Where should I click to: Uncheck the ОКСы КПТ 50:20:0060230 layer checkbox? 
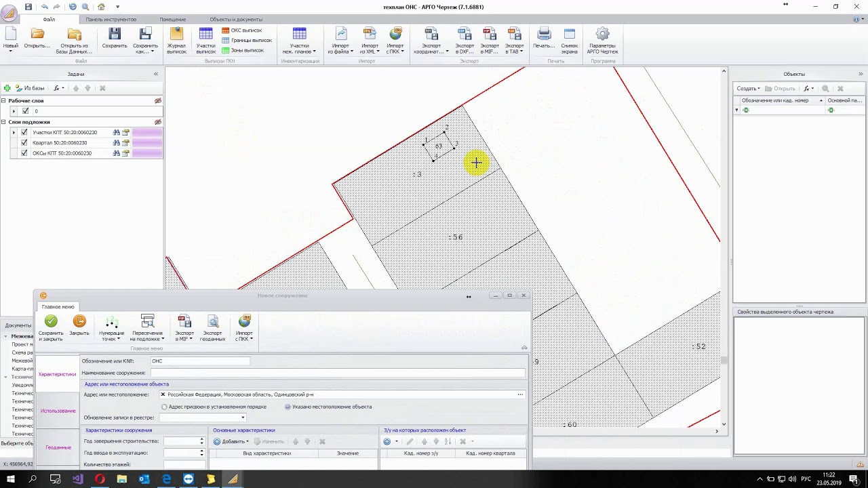[x=24, y=153]
